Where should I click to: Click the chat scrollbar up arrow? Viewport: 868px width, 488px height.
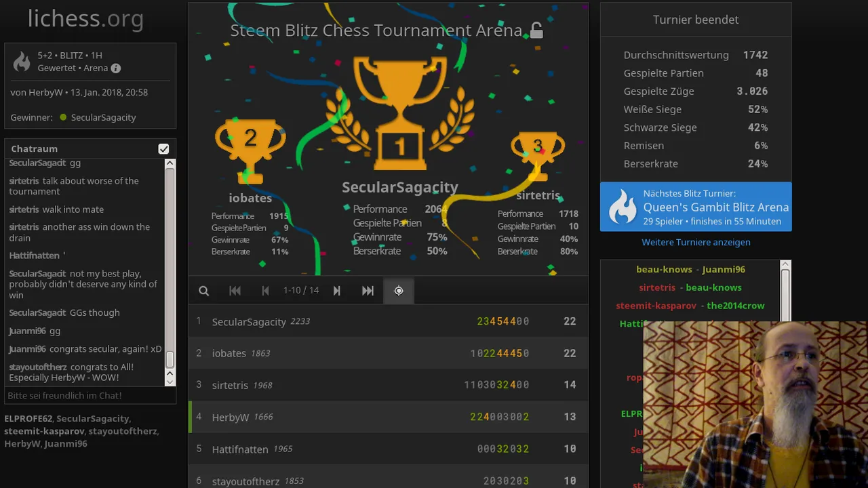pos(170,163)
